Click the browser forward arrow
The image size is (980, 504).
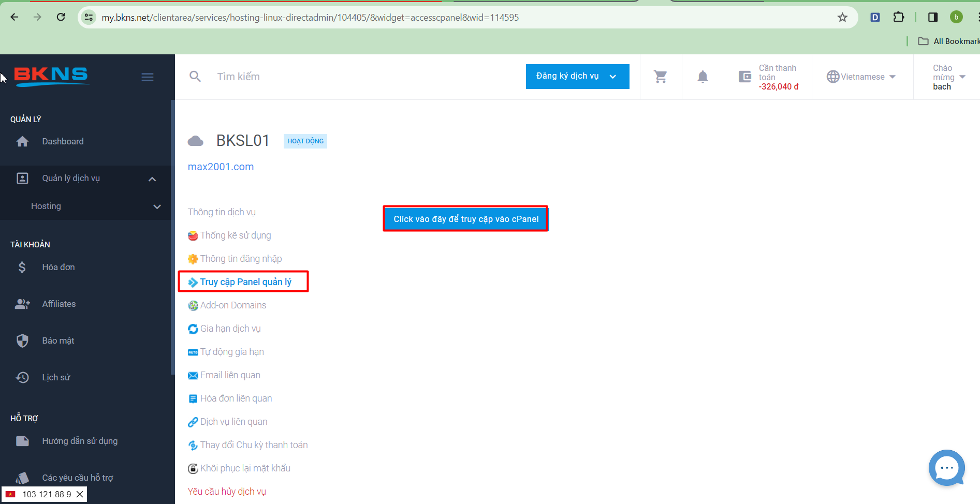37,17
